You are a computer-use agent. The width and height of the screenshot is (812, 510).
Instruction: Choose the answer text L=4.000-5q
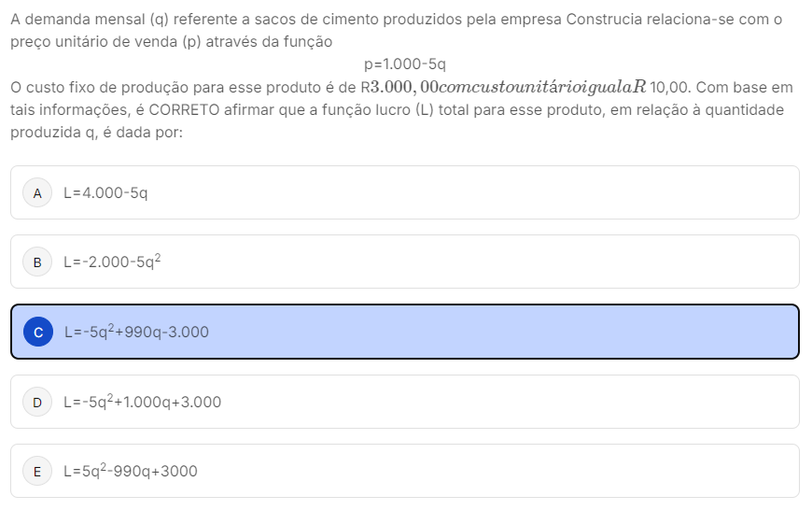(x=105, y=193)
